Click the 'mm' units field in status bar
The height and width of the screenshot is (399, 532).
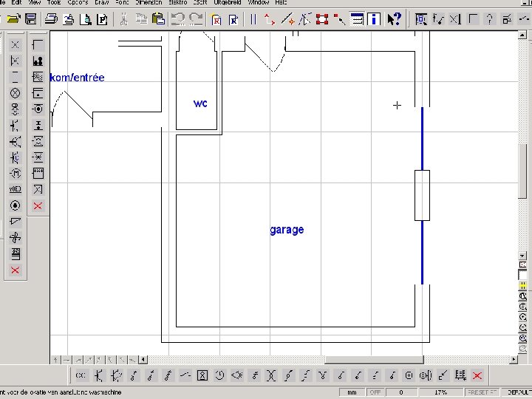(x=352, y=392)
